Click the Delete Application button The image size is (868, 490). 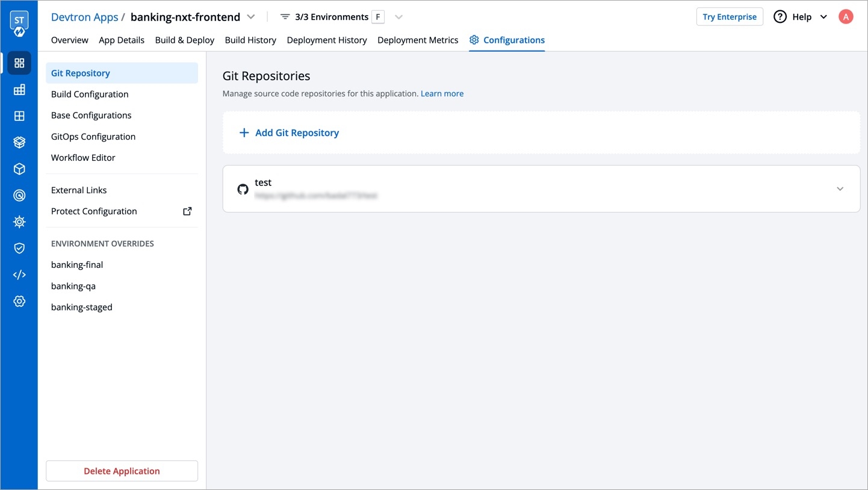point(122,471)
